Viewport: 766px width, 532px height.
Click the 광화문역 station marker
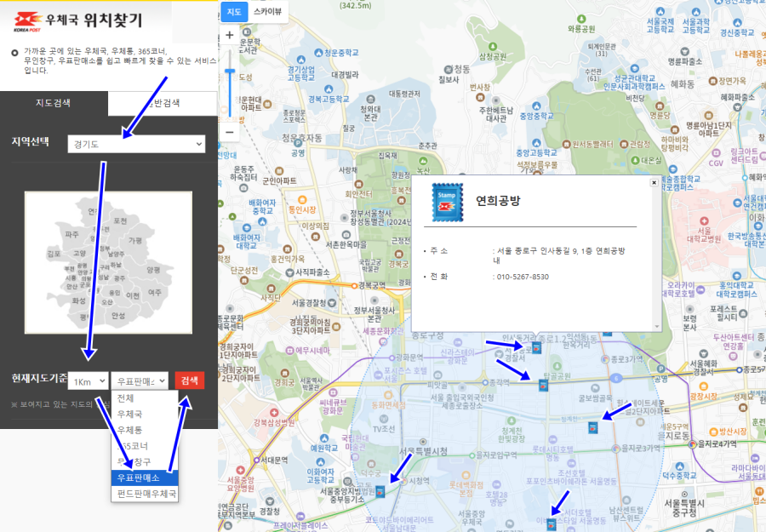[392, 358]
